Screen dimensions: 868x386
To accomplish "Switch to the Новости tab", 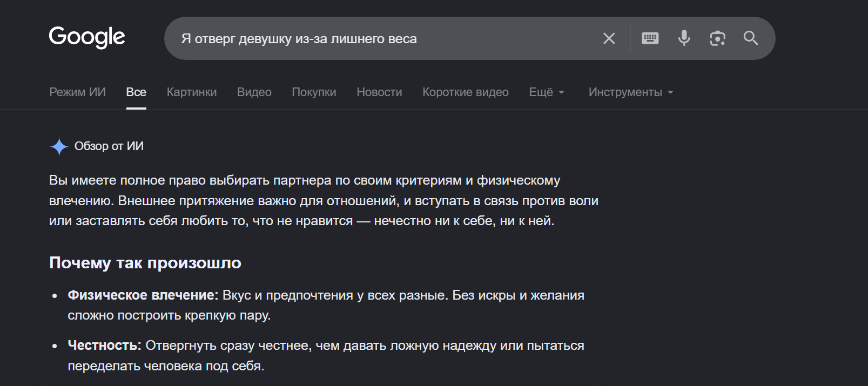I will (x=379, y=92).
